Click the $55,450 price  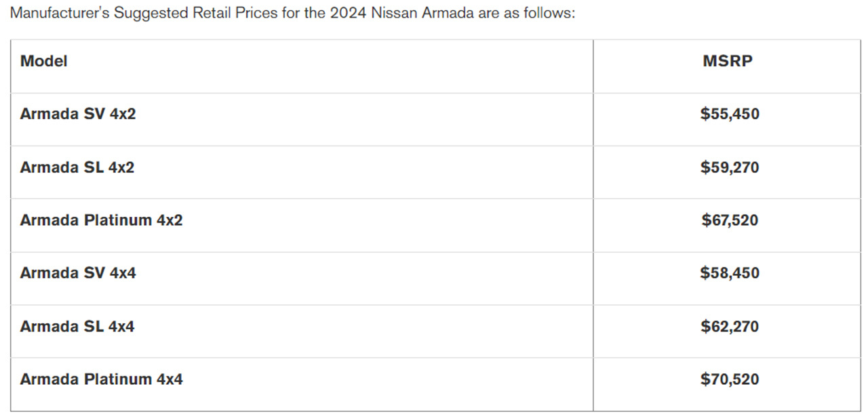pos(730,114)
